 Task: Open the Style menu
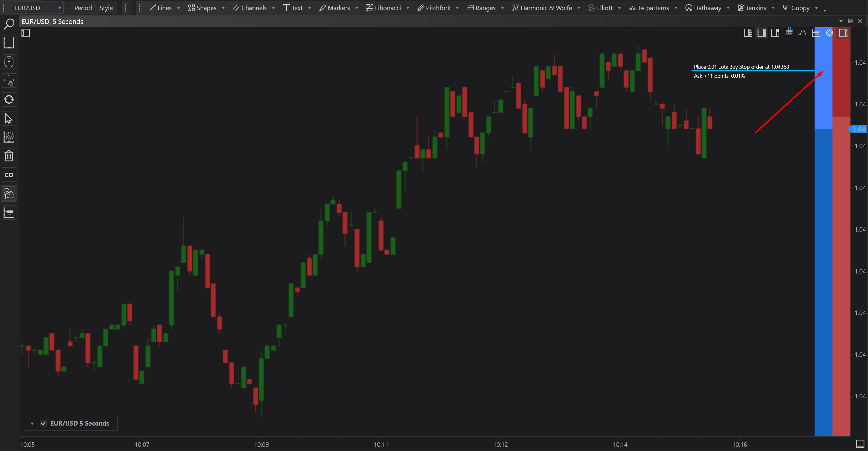[x=106, y=8]
